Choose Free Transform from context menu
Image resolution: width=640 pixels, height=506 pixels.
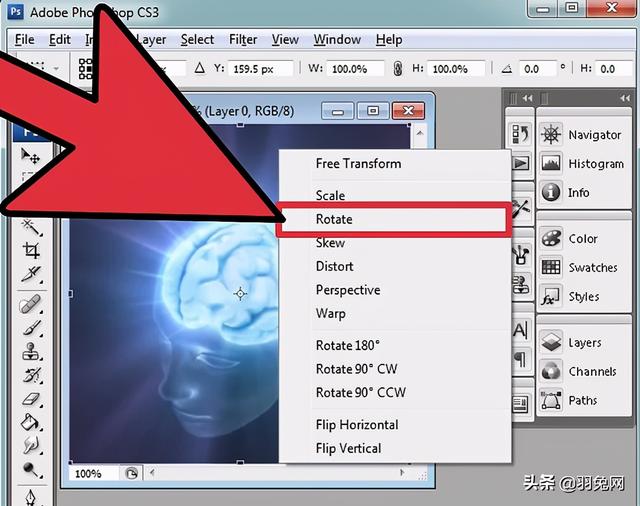coord(395,164)
